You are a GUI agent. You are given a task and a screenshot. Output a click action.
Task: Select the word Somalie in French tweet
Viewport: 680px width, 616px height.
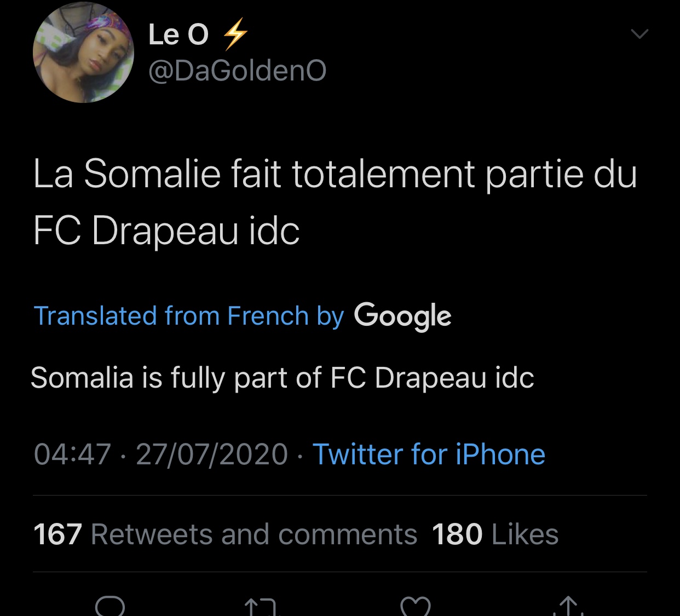152,174
